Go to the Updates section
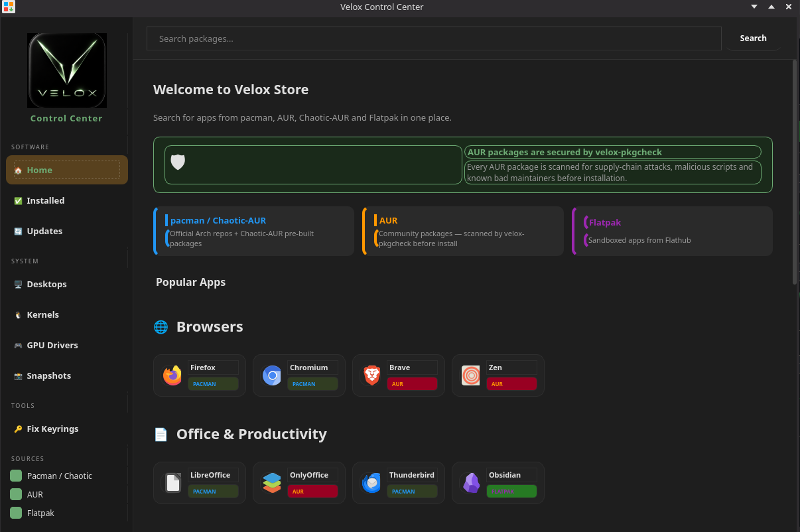The width and height of the screenshot is (800, 532). point(67,231)
